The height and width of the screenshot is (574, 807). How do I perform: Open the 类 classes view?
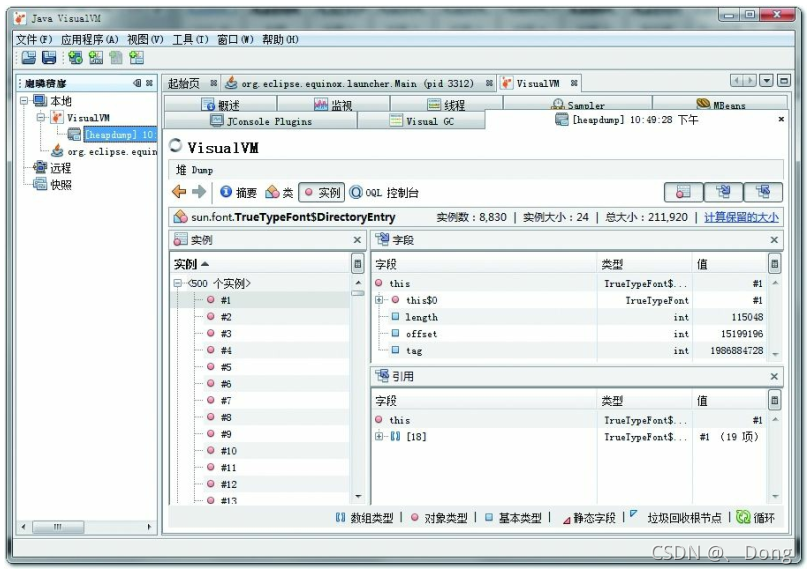(279, 193)
